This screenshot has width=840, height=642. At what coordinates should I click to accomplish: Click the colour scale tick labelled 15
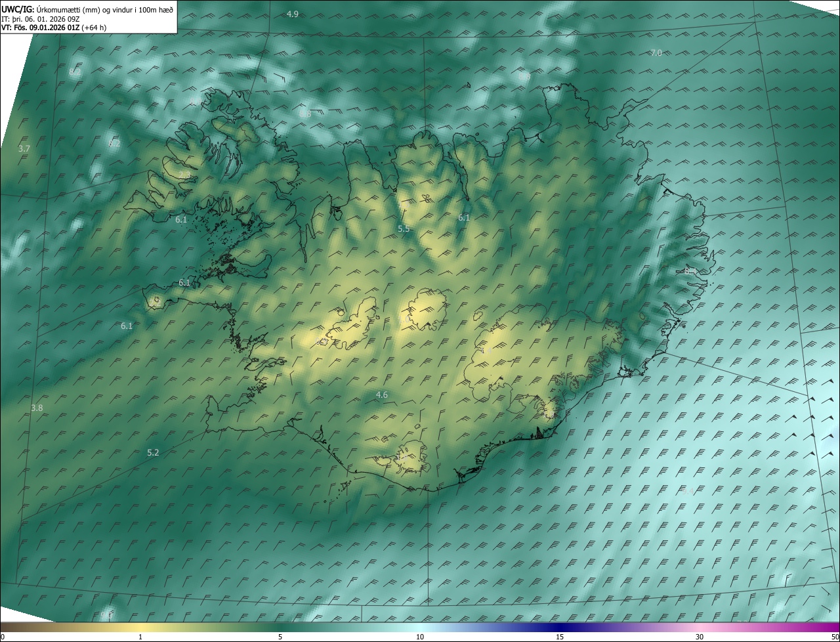560,637
